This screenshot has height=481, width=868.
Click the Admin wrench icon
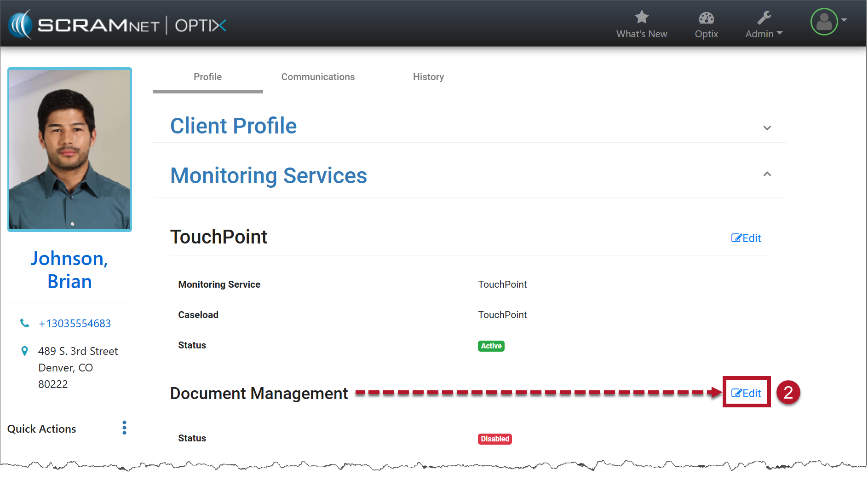[764, 18]
